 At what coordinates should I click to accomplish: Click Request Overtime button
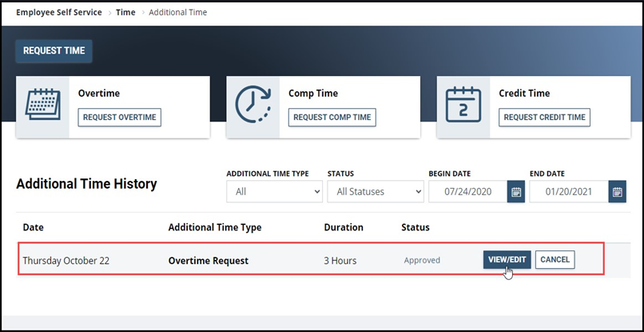click(120, 118)
